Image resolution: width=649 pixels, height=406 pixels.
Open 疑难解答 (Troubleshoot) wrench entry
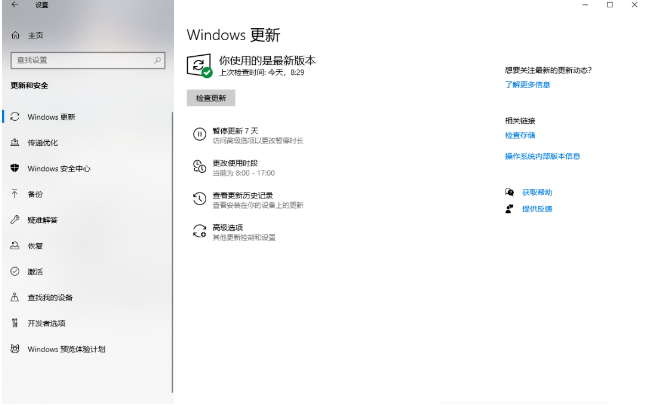click(42, 220)
